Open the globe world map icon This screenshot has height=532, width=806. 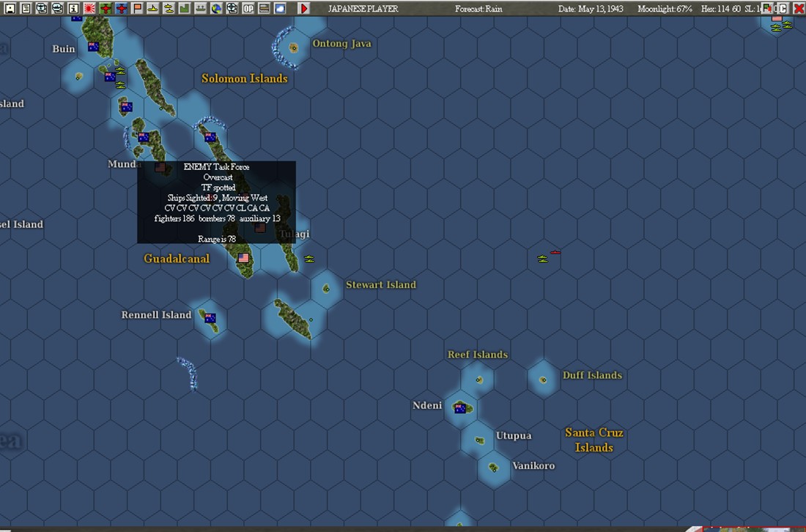pyautogui.click(x=218, y=8)
